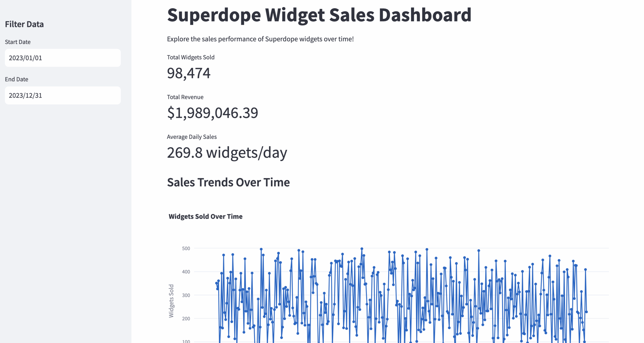Click the 500 y-axis tick label
Viewport: 644px width, 343px height.
tap(186, 248)
